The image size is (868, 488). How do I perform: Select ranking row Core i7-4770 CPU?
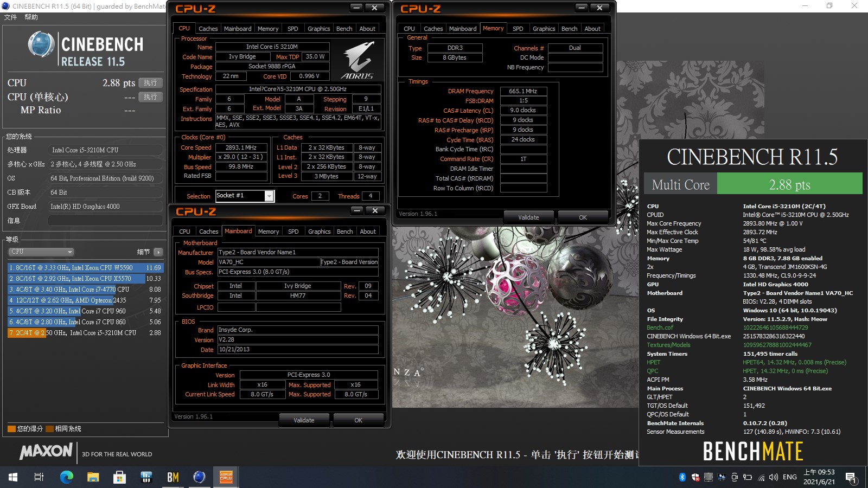[x=85, y=290]
